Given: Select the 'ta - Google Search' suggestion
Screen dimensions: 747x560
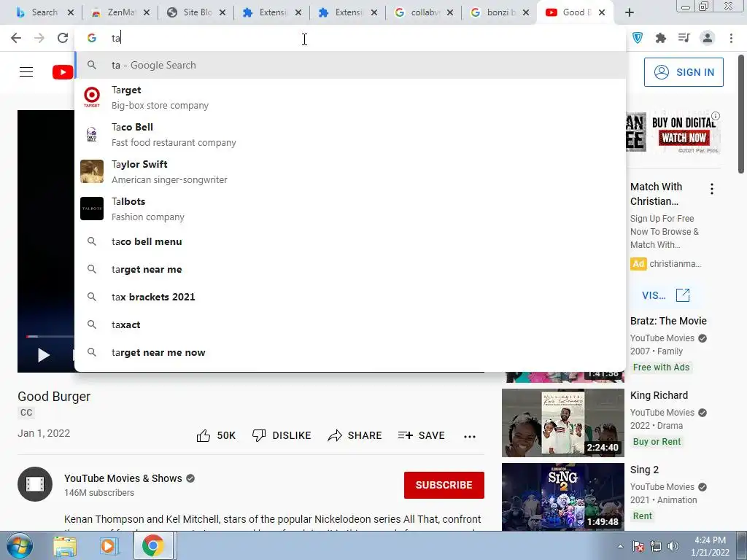Looking at the screenshot, I should (350, 65).
